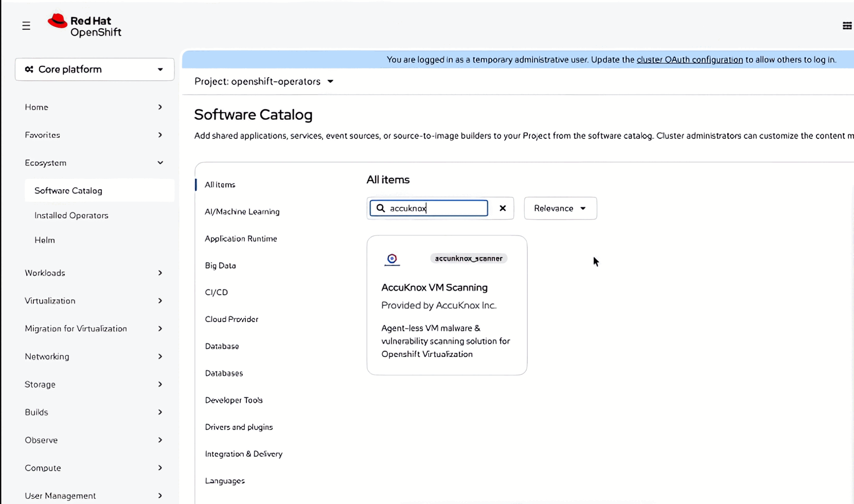Filter by Databases category
854x504 pixels.
pos(224,373)
